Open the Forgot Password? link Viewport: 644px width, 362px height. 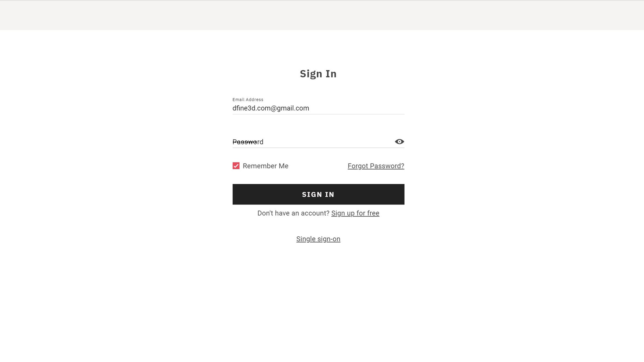[x=376, y=166]
